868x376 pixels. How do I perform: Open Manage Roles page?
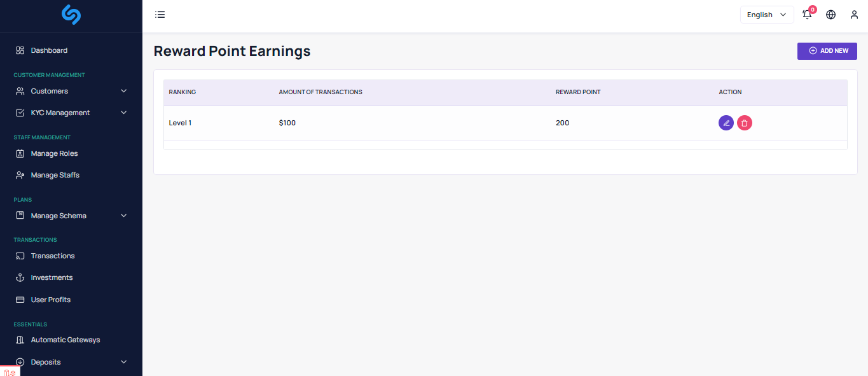pyautogui.click(x=54, y=153)
